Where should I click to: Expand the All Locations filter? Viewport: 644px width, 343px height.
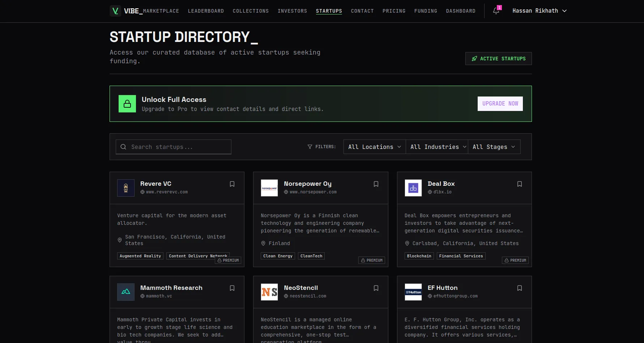click(x=374, y=147)
